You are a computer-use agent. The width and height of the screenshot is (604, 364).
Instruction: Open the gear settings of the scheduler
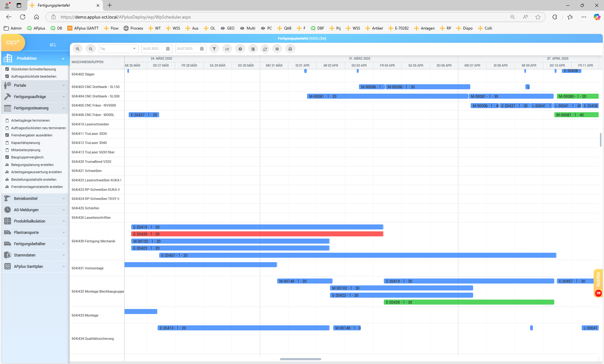click(277, 49)
